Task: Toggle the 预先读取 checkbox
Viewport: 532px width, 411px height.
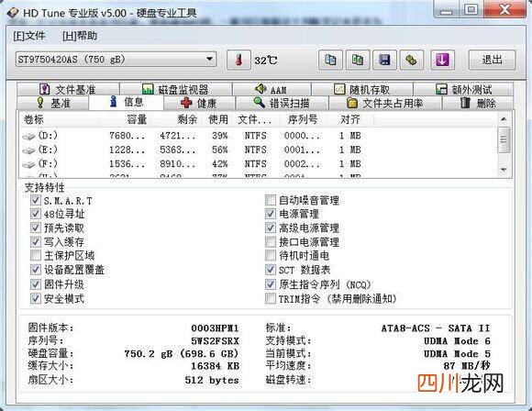Action: [x=36, y=228]
